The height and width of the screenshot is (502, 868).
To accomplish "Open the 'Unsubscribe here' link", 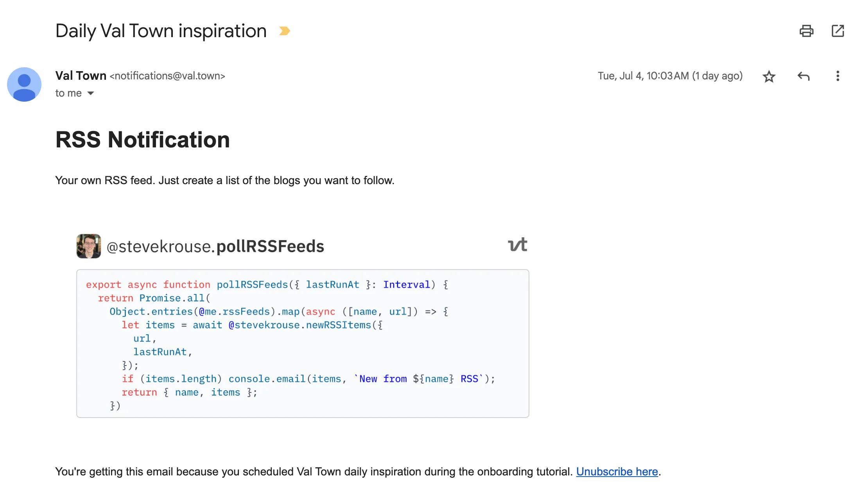I will [617, 472].
